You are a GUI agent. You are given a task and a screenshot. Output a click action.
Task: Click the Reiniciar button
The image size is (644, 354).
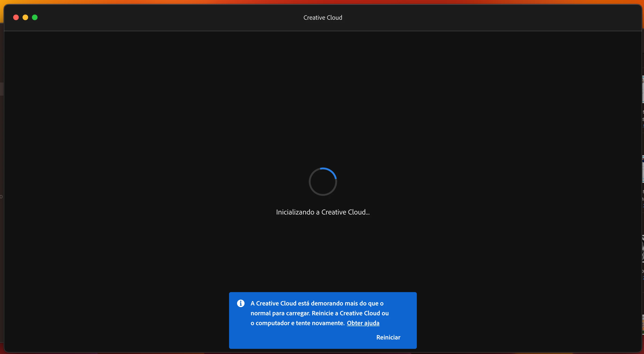point(388,337)
